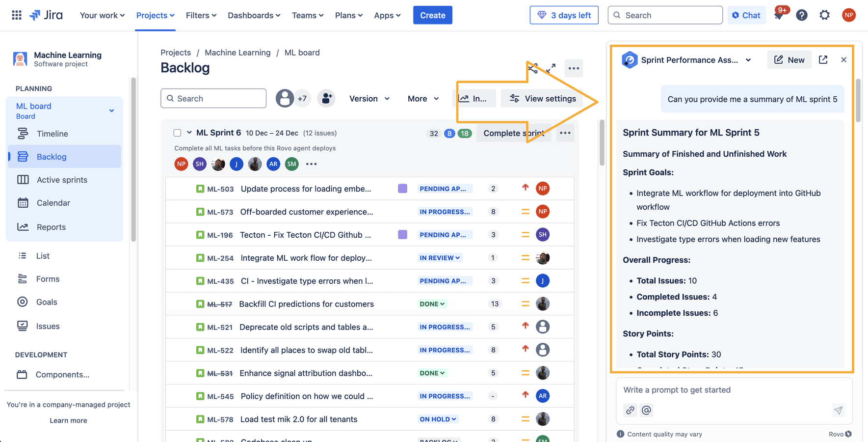Screen dimensions: 868x442
Task: Open the Backlog page more actions menu
Action: pyautogui.click(x=574, y=68)
